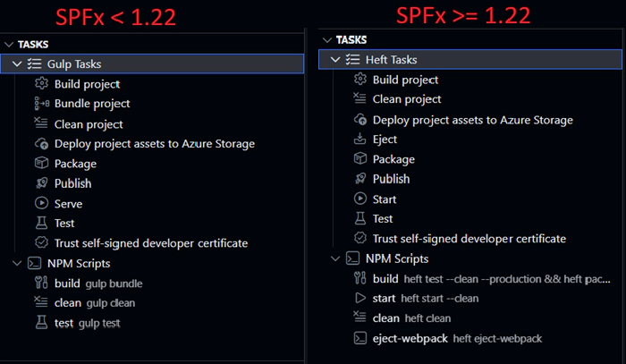Run the eject-webpack heft eject-webpack script
The height and width of the screenshot is (364, 626).
point(458,338)
